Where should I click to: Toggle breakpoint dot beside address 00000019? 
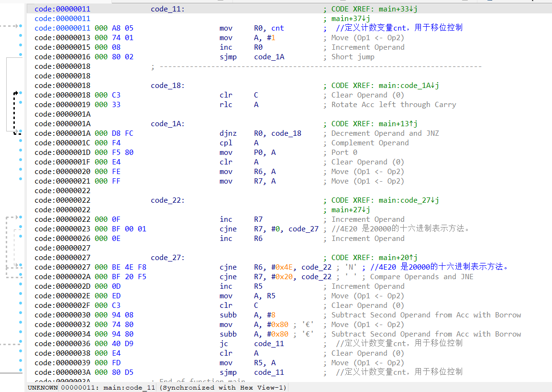coord(21,102)
